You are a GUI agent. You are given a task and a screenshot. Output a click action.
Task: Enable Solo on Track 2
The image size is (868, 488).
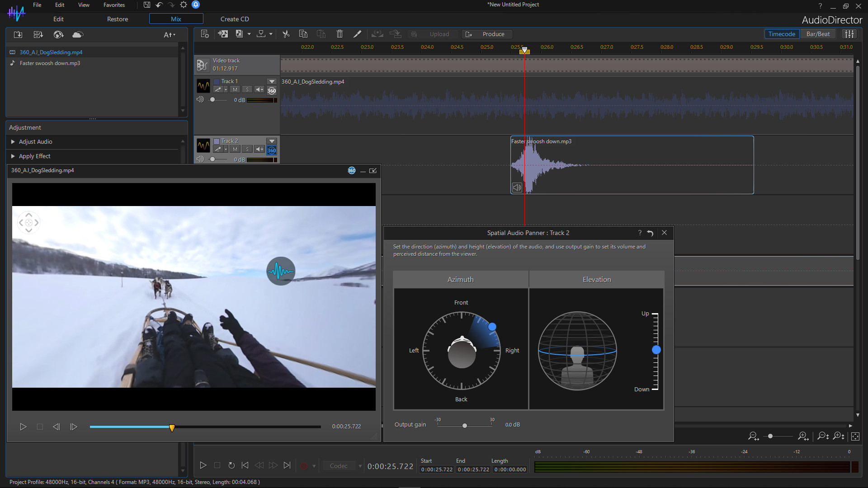[247, 149]
